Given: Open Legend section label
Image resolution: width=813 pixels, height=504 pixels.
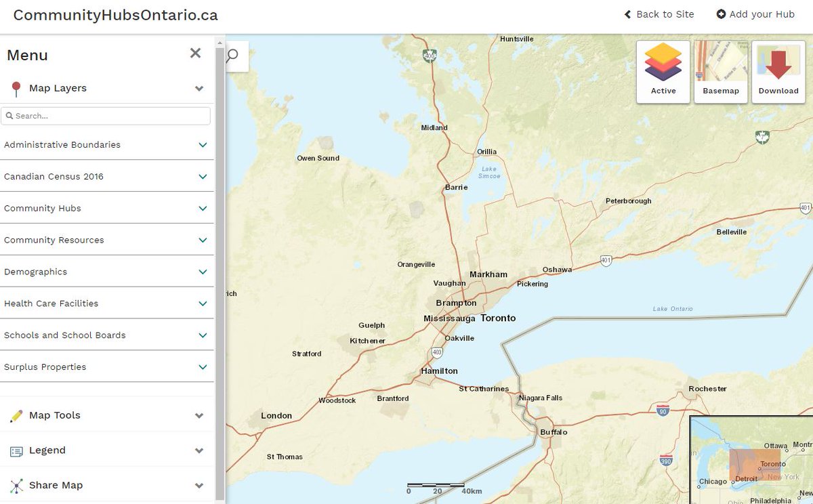Looking at the screenshot, I should tap(47, 450).
